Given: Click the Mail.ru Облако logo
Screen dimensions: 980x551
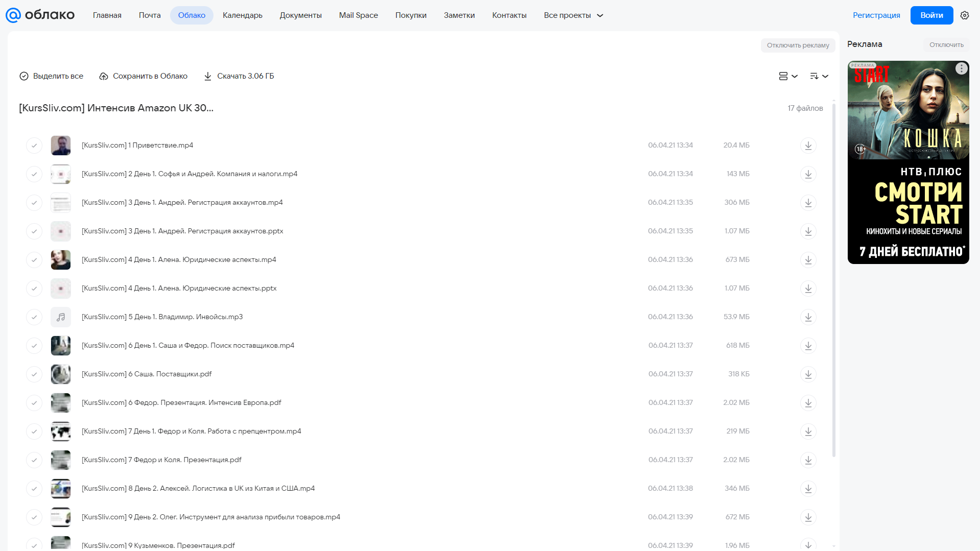Looking at the screenshot, I should point(40,15).
